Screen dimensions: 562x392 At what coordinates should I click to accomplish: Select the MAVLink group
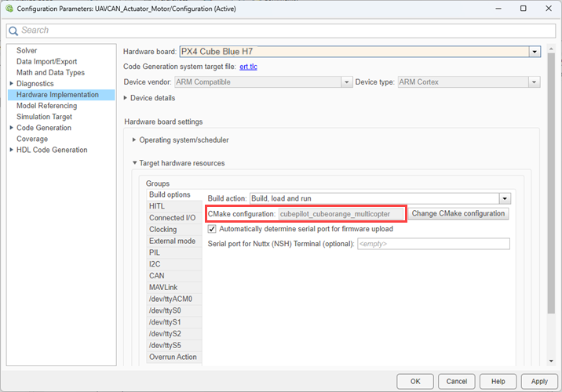(x=163, y=288)
